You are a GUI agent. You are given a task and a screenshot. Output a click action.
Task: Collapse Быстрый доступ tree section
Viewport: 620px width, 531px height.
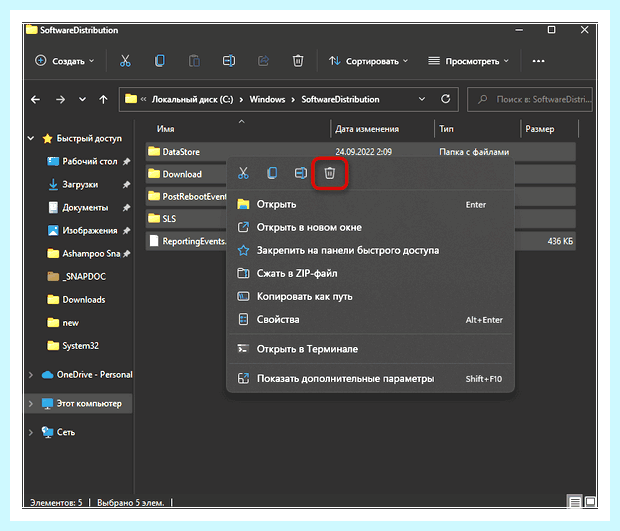point(31,138)
